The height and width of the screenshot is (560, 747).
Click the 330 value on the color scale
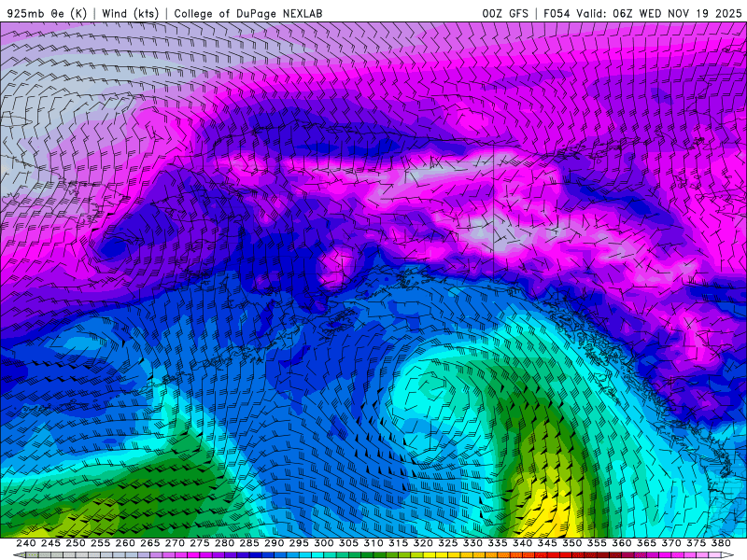472,543
